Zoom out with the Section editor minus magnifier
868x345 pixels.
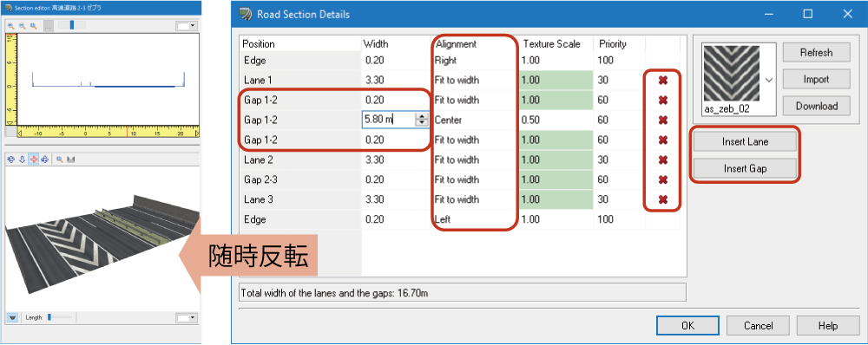pos(23,25)
